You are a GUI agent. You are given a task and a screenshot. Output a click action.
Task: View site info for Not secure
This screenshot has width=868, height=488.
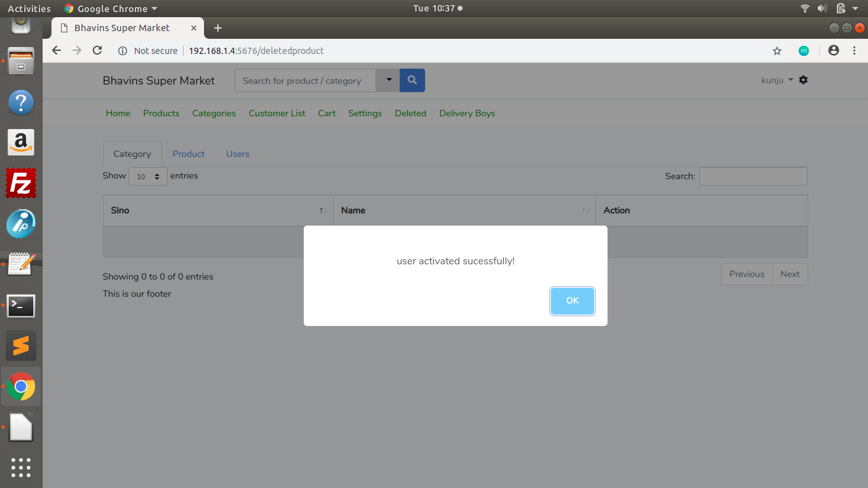click(147, 51)
